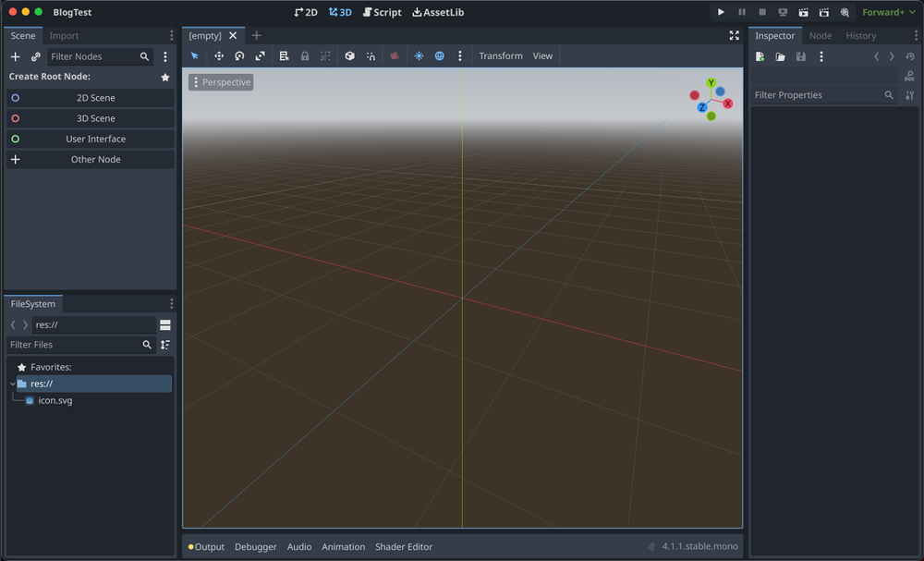Viewport: 924px width, 561px height.
Task: Open the list of selectable nodes icon
Action: tap(285, 56)
